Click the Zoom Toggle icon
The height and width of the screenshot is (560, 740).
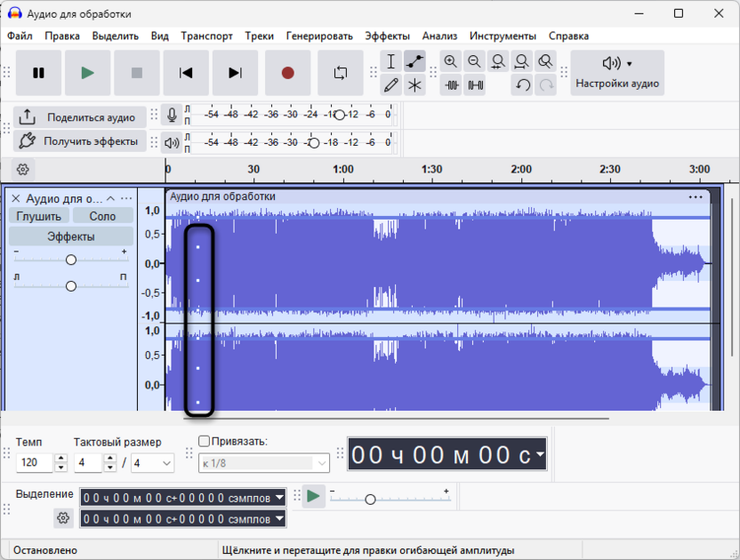tap(545, 61)
